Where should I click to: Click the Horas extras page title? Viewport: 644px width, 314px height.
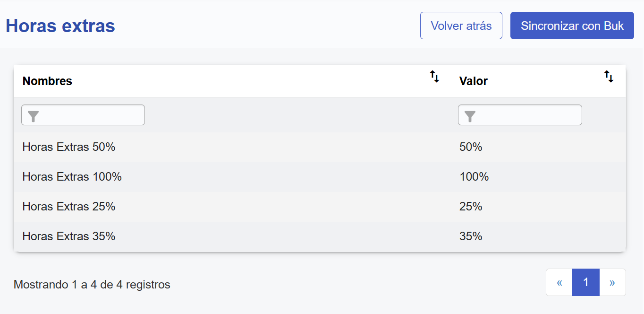pos(60,26)
